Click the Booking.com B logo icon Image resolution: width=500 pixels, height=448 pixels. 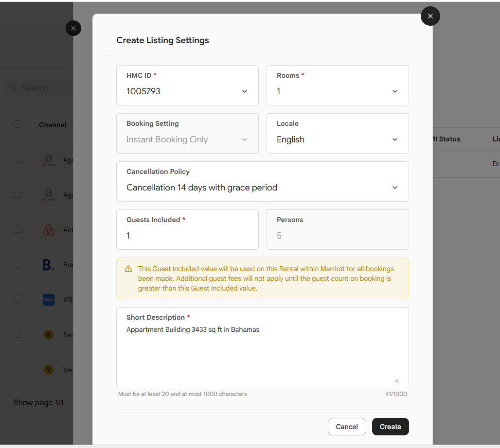click(x=49, y=265)
